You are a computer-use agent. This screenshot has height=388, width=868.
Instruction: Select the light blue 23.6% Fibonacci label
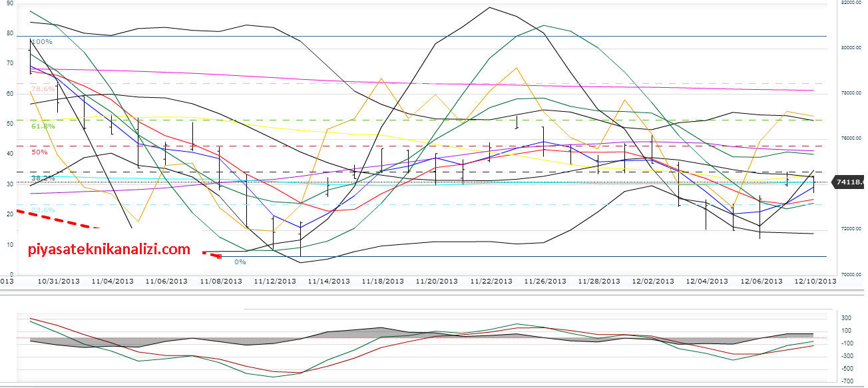[43, 210]
